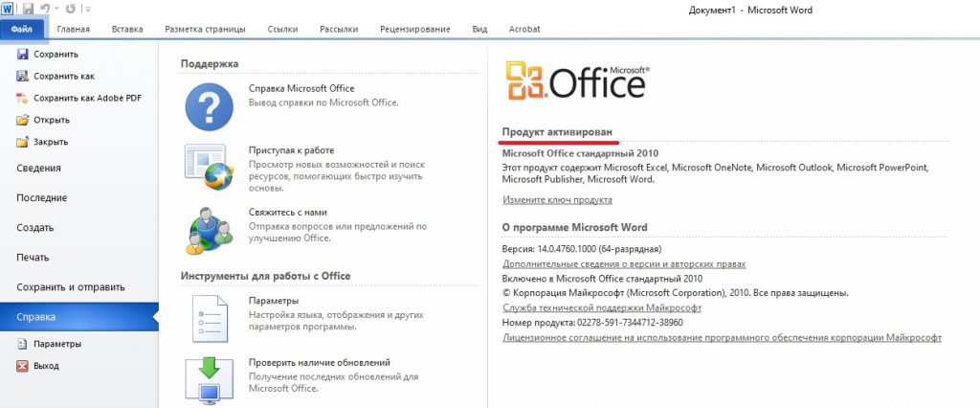Click the Contact Us people icon
Image resolution: width=980 pixels, height=408 pixels.
209,230
